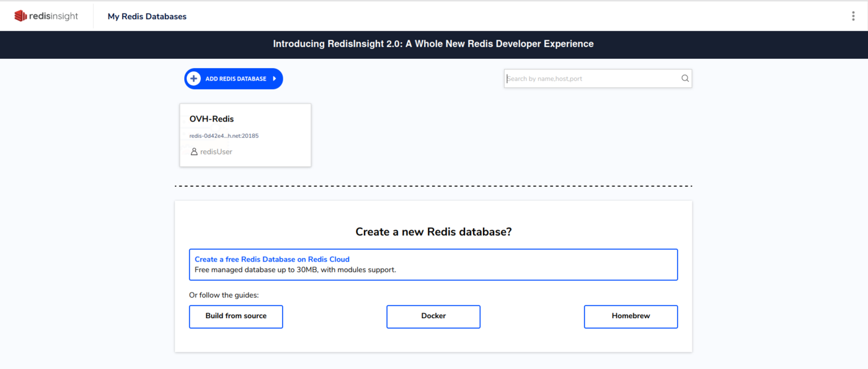Click the user icon beside redisUser
The height and width of the screenshot is (369, 868).
point(194,152)
